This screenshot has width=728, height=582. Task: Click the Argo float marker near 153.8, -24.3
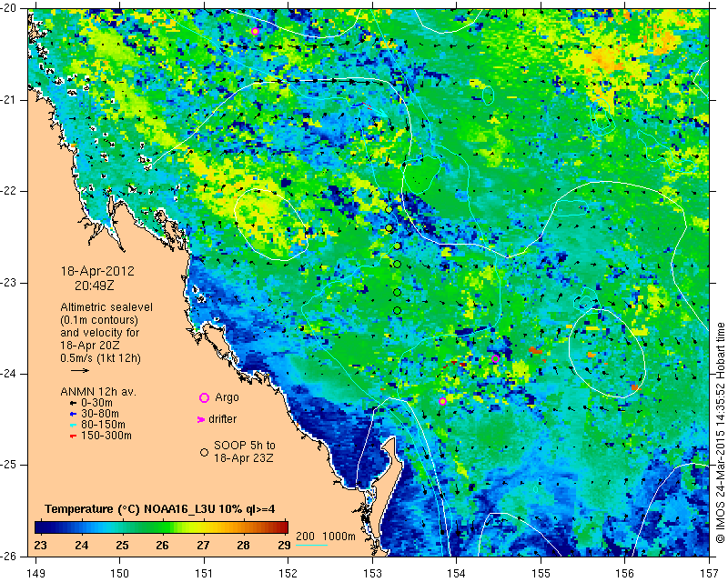(x=442, y=401)
